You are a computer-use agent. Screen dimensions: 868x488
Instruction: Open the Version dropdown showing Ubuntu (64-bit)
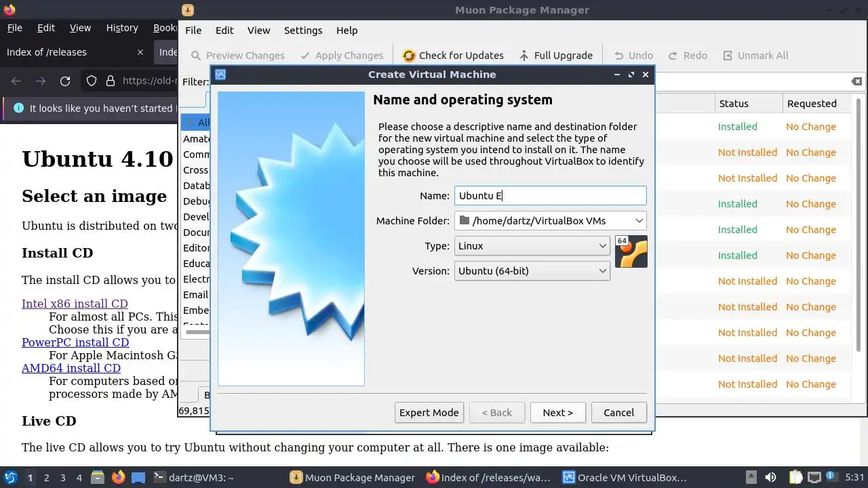coord(532,271)
